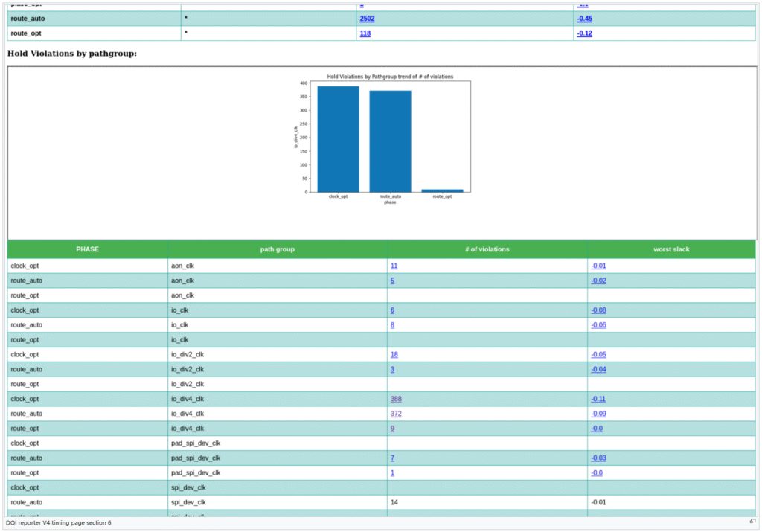762x532 pixels.
Task: Open the 7 violations link for pad_spi_dev_clk
Action: [392, 458]
